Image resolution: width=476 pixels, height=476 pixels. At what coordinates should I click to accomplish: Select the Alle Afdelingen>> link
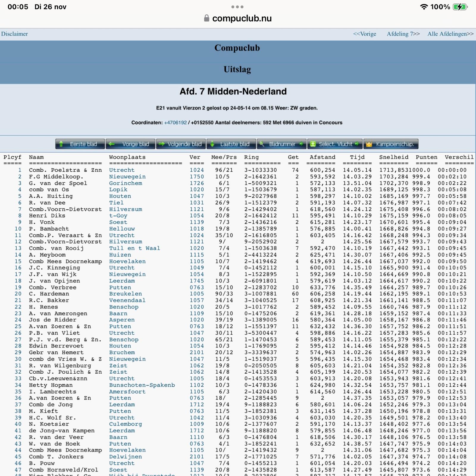pos(450,34)
